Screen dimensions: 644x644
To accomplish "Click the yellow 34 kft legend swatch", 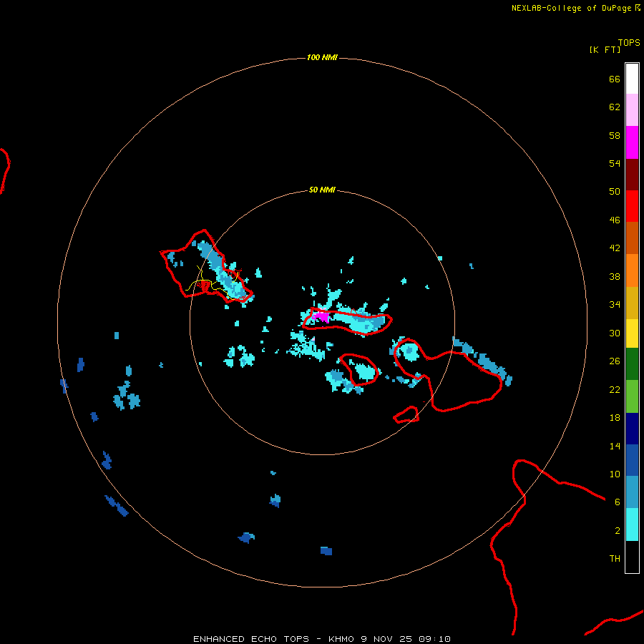I will pyautogui.click(x=632, y=333).
